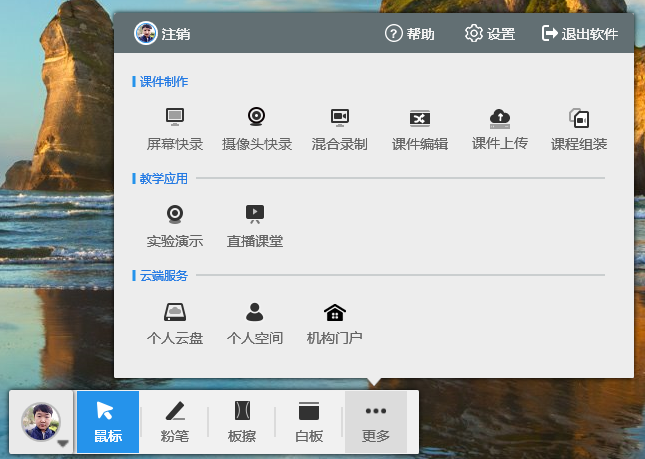Open the 白板 whiteboard
645x459 pixels.
[x=309, y=421]
